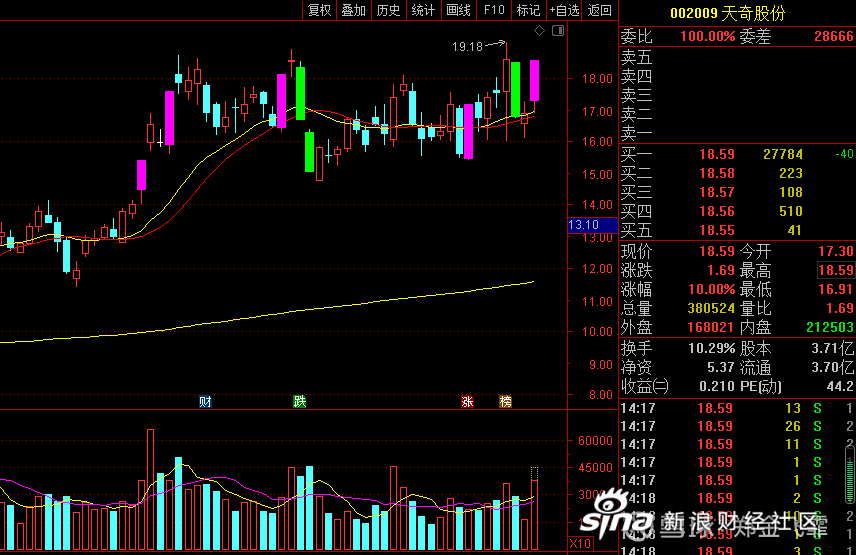Image resolution: width=856 pixels, height=555 pixels.
Task: Click the stock title 002009 天奇股份
Action: pos(727,13)
